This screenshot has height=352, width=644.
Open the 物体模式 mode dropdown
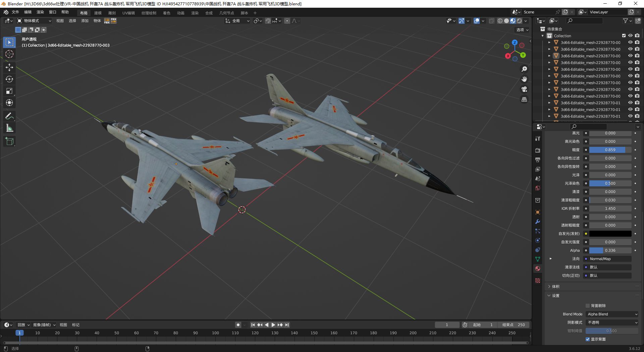coord(34,21)
